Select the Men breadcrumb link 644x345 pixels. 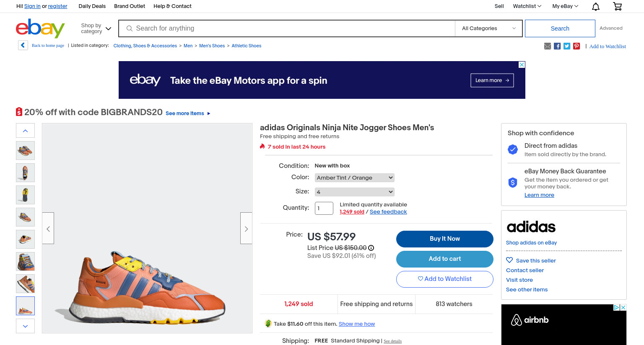pos(188,46)
